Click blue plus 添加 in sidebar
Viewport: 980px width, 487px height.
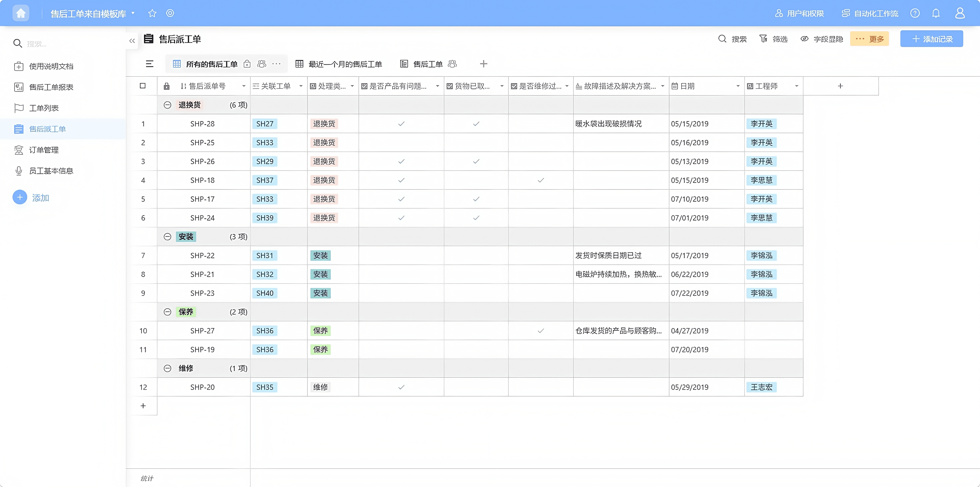pos(20,197)
